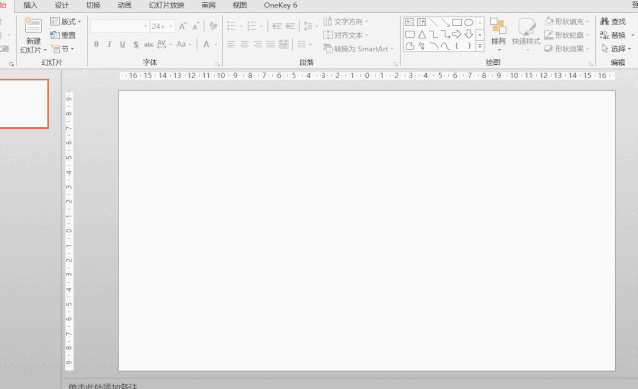
Task: Toggle Italic formatting
Action: (x=109, y=44)
